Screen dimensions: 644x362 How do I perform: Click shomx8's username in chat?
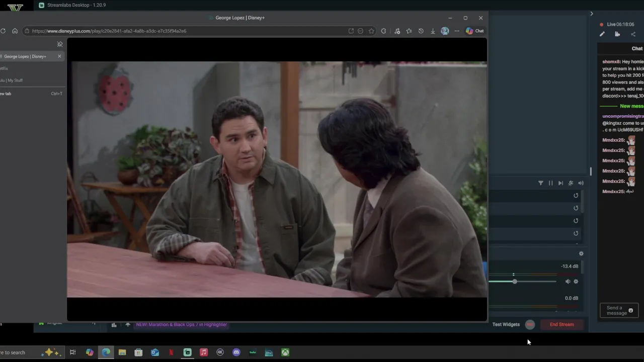coord(611,61)
